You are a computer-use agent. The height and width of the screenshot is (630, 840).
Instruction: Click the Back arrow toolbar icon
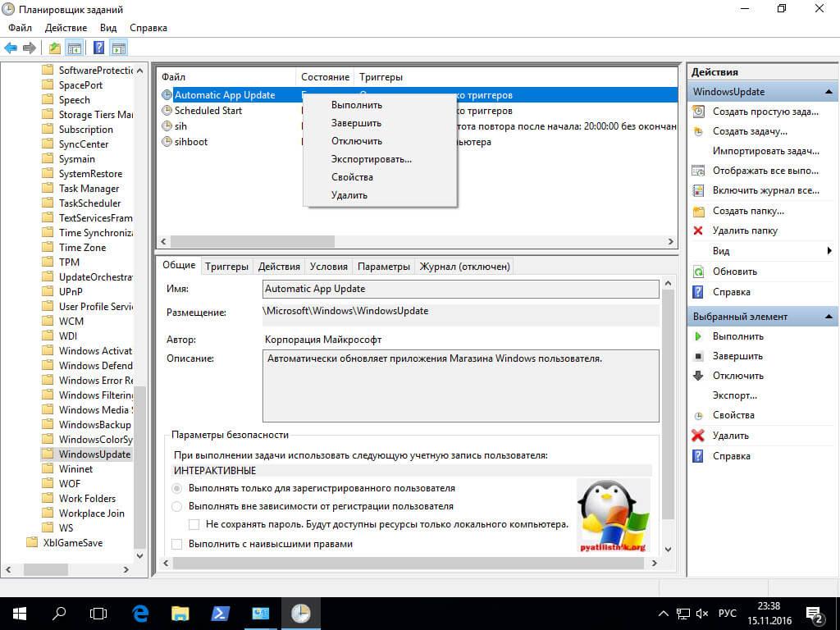coord(11,48)
